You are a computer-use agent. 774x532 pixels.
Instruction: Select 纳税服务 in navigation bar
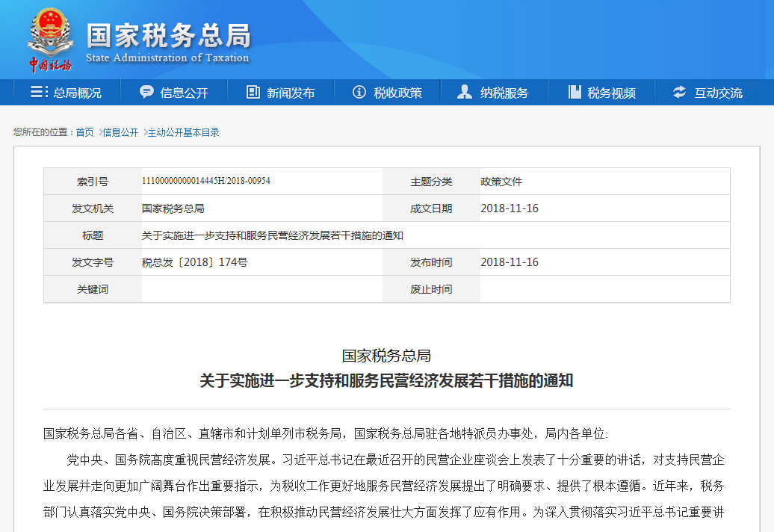click(x=504, y=93)
